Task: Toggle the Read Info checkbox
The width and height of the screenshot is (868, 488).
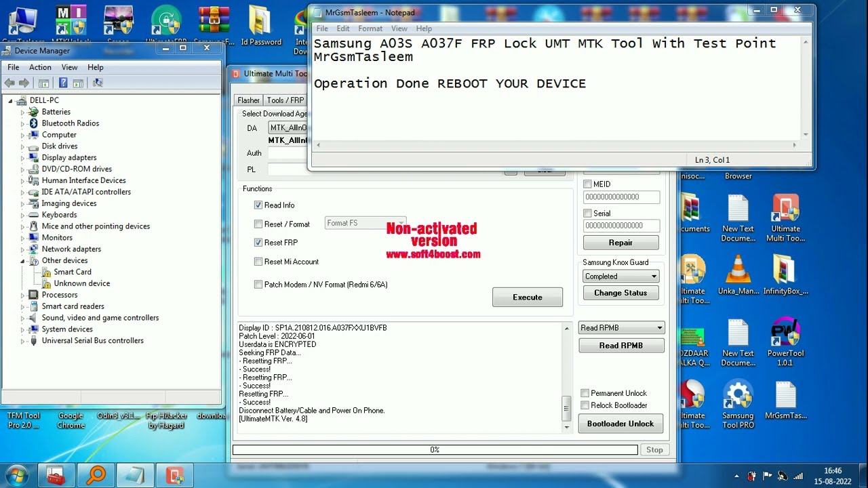Action: 258,205
